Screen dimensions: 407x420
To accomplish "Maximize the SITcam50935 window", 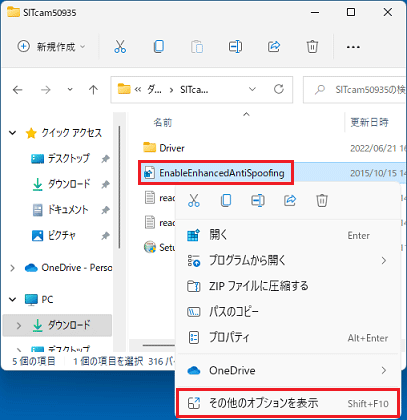I will click(351, 12).
